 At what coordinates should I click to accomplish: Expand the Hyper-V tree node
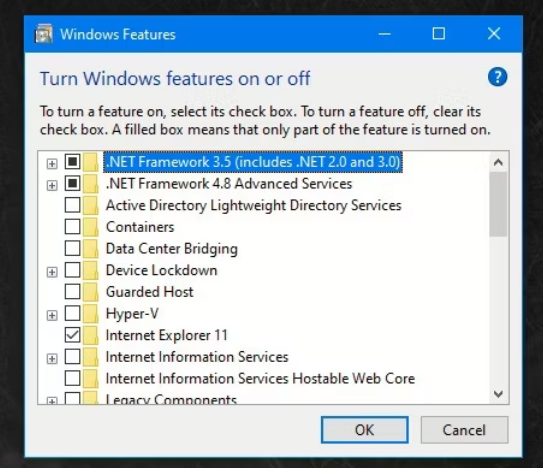pyautogui.click(x=52, y=315)
